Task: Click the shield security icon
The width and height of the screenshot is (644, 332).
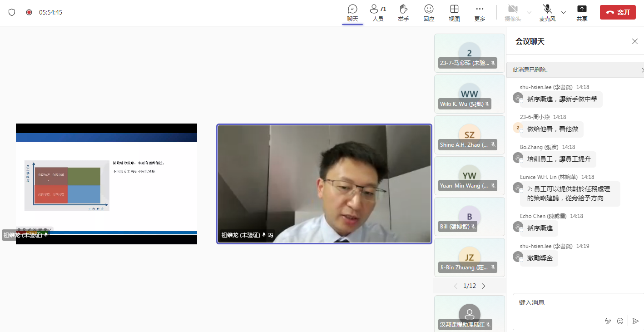Action: point(12,12)
